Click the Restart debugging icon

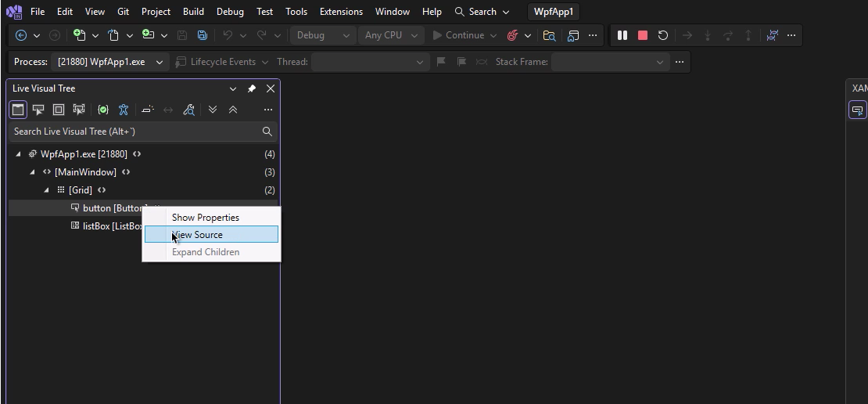click(x=662, y=35)
